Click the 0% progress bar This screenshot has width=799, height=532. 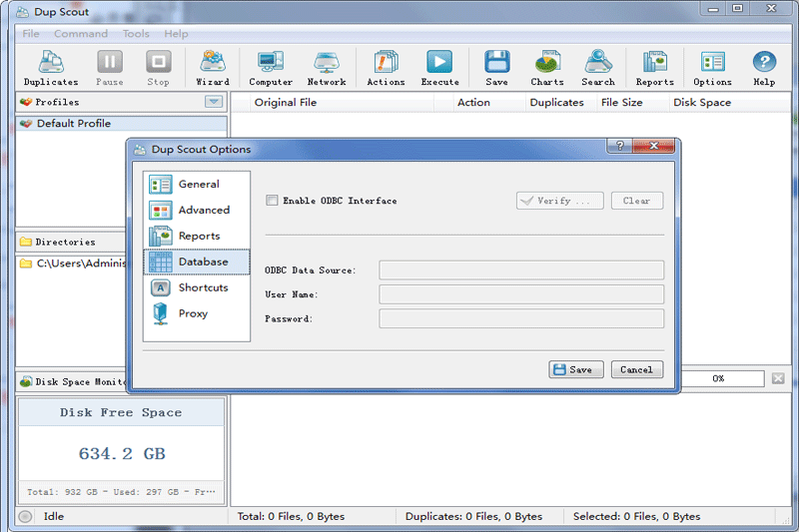(x=722, y=378)
